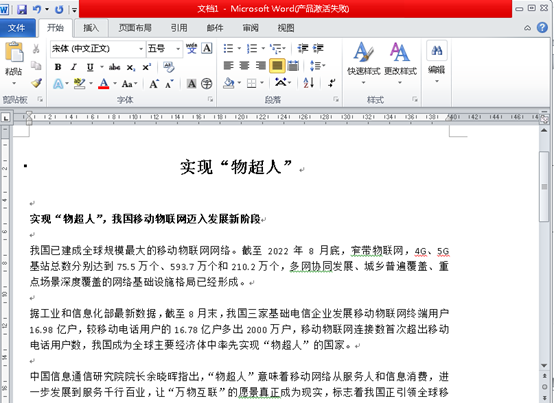Open the 文件 file menu button
Image resolution: width=554 pixels, height=403 pixels.
pyautogui.click(x=17, y=28)
